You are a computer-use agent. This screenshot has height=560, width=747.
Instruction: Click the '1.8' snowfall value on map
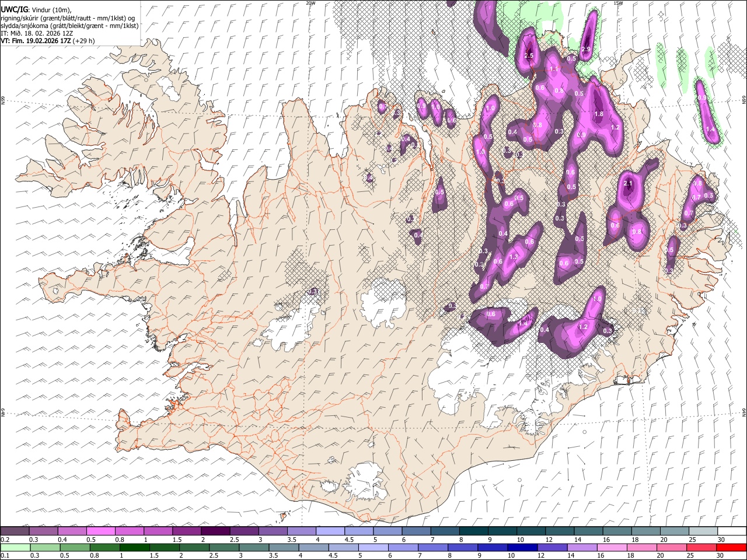[599, 114]
